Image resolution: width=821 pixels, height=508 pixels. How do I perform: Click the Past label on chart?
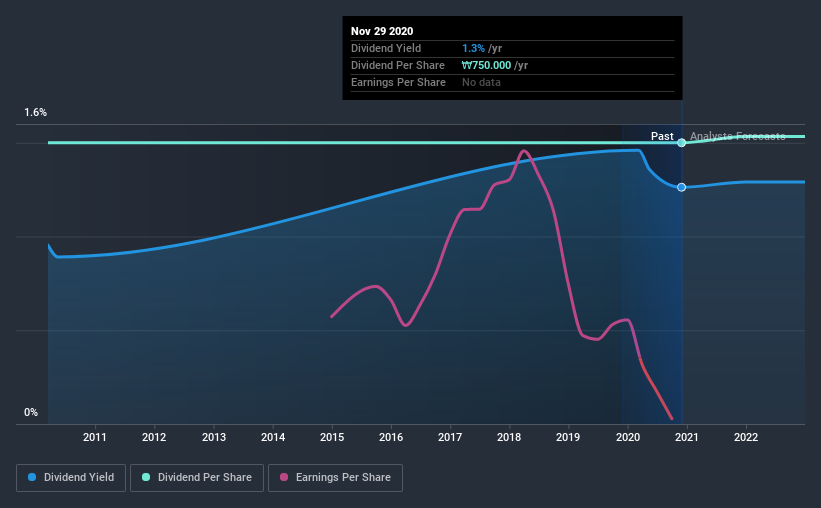point(662,136)
